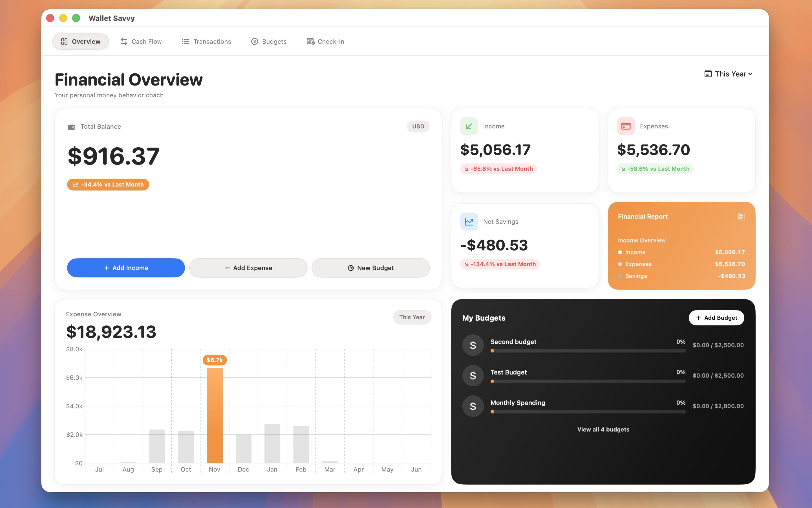
Task: Click the -$480.53 amount on the Net Savings card
Action: [x=494, y=245]
